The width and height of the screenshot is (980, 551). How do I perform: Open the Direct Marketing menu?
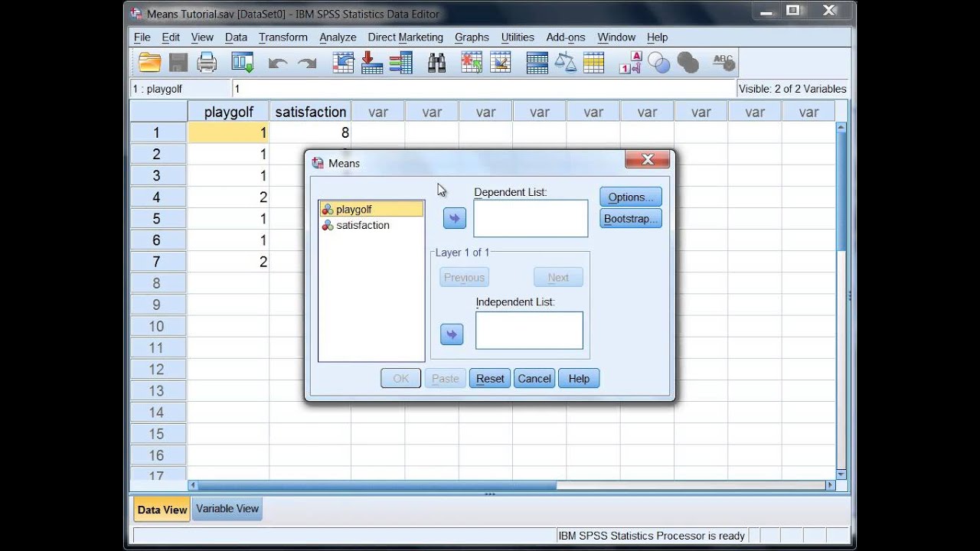[405, 37]
